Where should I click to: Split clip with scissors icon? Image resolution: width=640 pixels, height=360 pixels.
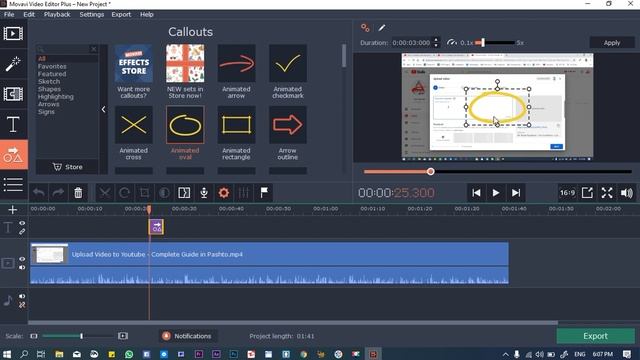click(105, 193)
